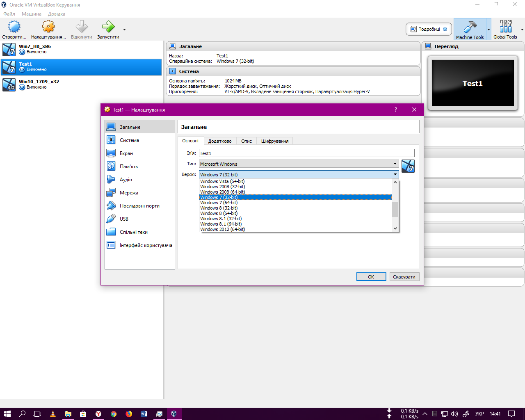This screenshot has width=525, height=420.
Task: Switch to the Encryption tab
Action: (274, 141)
